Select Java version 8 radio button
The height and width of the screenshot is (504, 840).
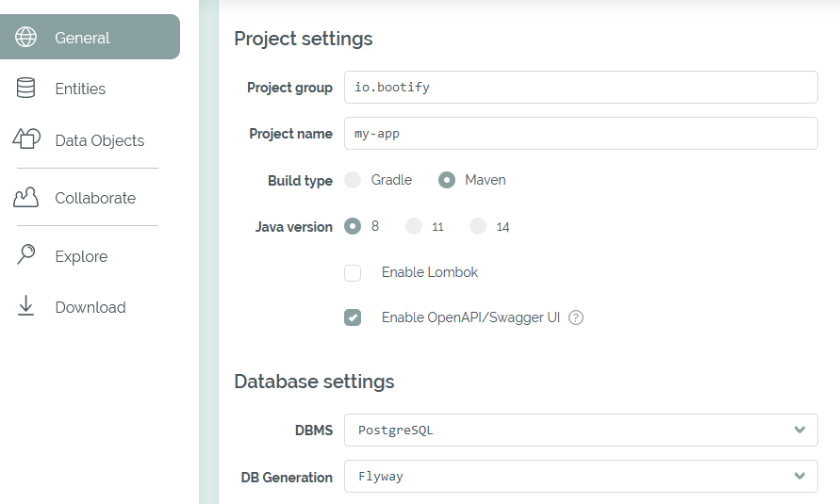tap(353, 226)
